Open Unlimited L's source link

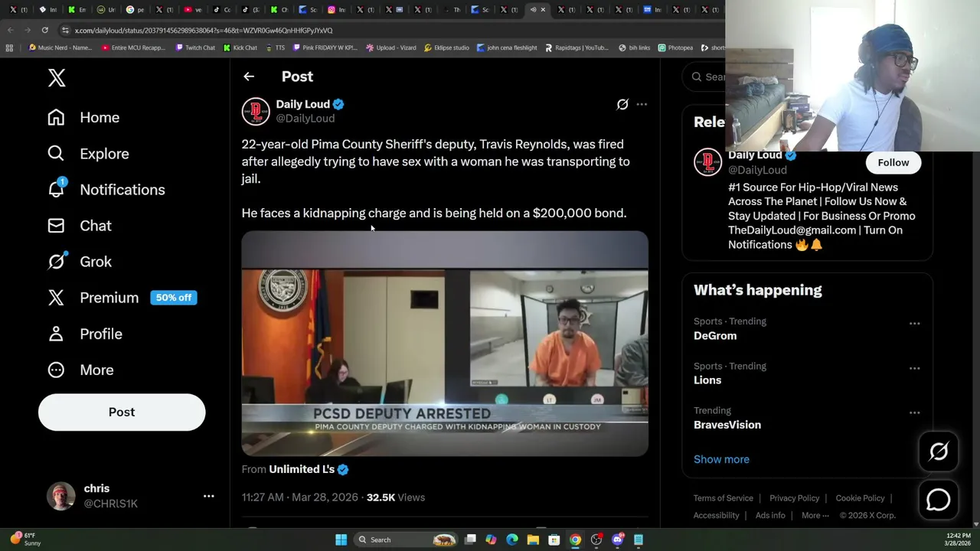(302, 469)
